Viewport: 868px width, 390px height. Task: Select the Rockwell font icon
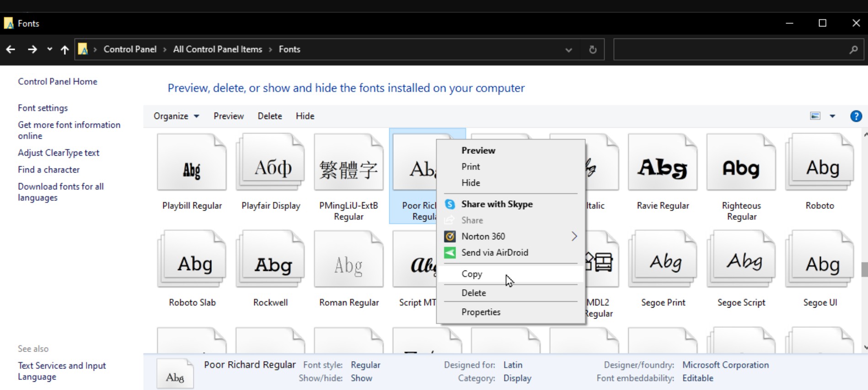pos(270,259)
